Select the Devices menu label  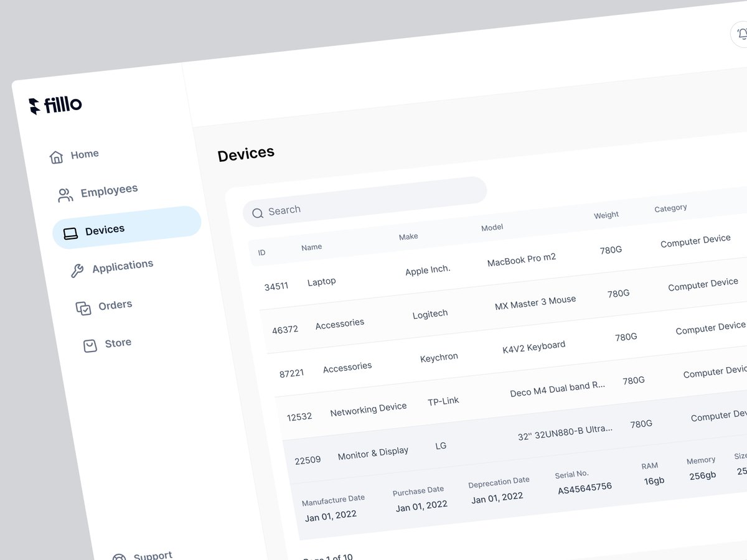105,230
